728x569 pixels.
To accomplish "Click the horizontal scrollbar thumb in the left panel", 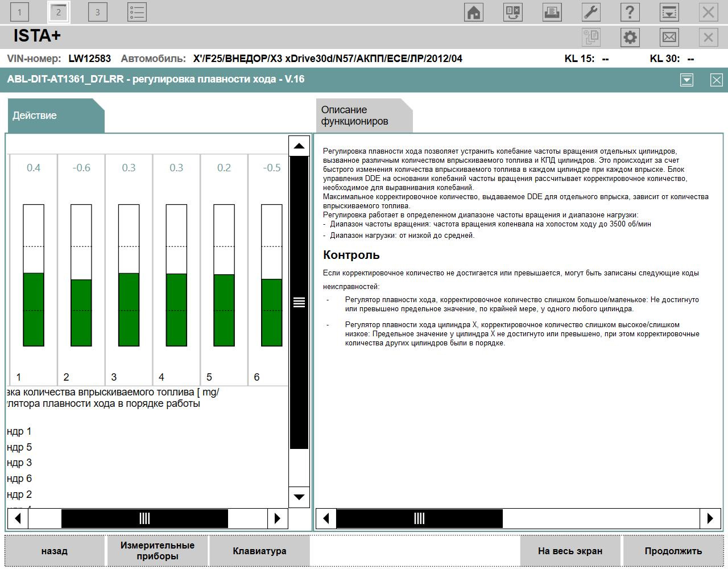I will point(144,518).
